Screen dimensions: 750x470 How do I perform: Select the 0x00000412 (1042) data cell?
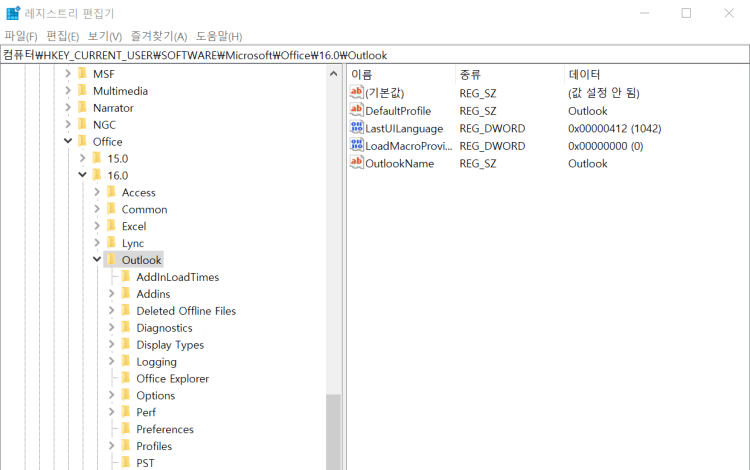(615, 128)
